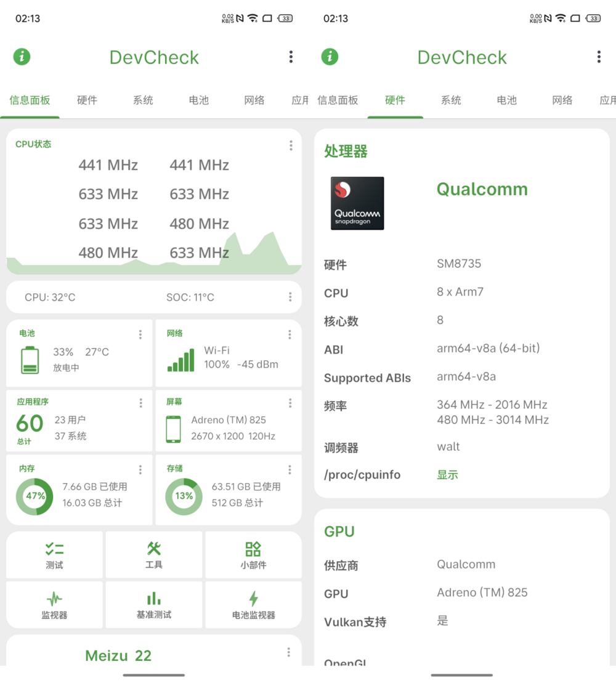616x685 pixels.
Task: Tap the Qualcomm Snapdragon chip logo
Action: 357,203
